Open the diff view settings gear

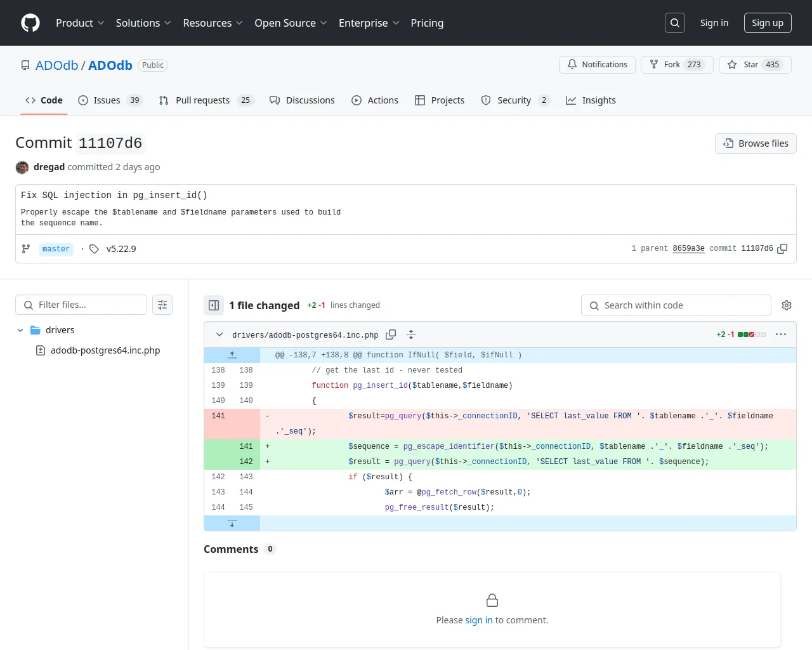(x=787, y=305)
